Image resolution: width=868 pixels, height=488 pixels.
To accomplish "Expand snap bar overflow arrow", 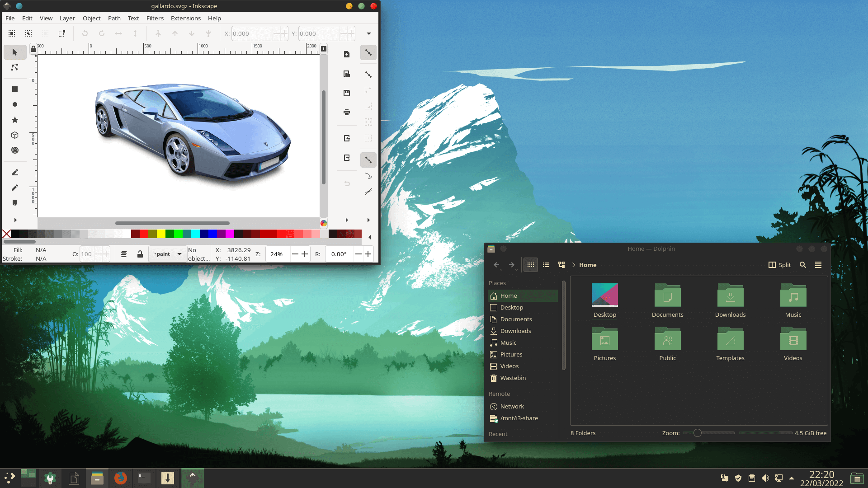I will [368, 220].
